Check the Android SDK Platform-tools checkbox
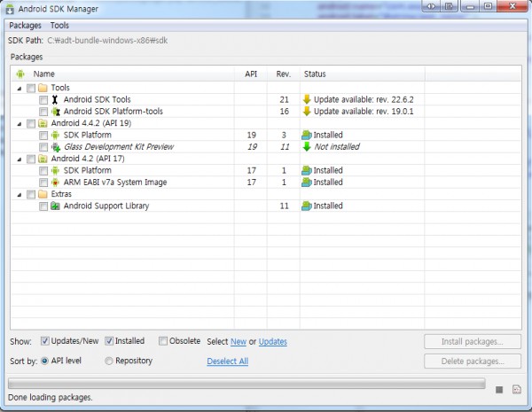 43,112
